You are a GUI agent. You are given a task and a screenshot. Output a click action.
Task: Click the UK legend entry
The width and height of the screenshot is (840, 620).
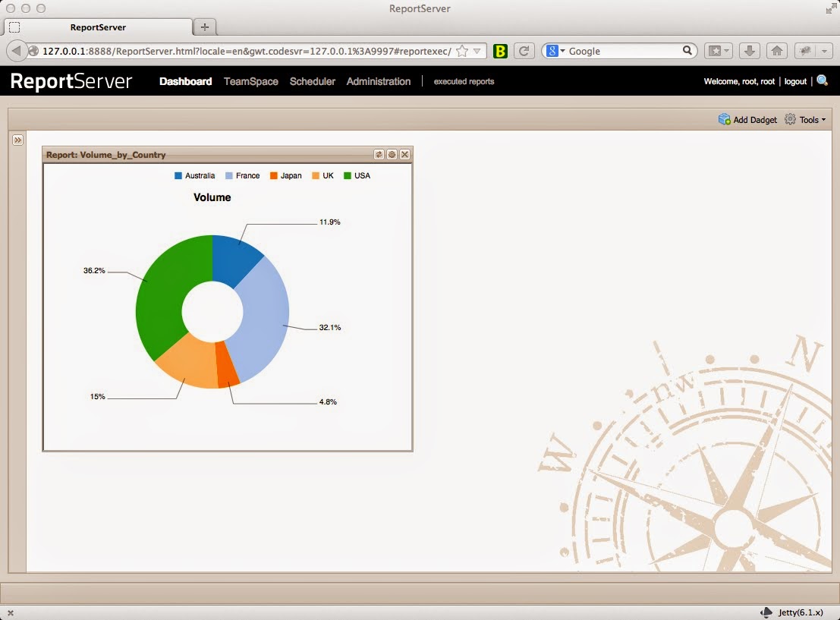323,176
